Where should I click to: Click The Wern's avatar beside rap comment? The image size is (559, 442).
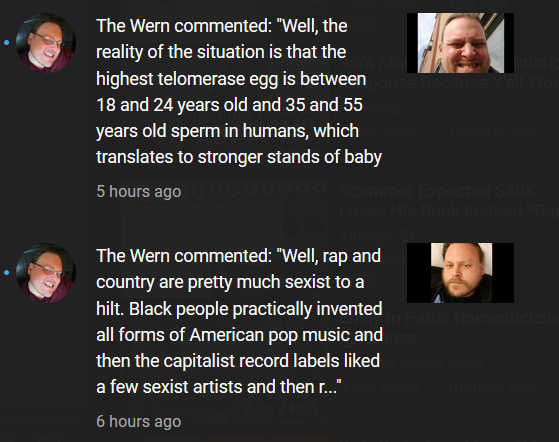pyautogui.click(x=46, y=273)
